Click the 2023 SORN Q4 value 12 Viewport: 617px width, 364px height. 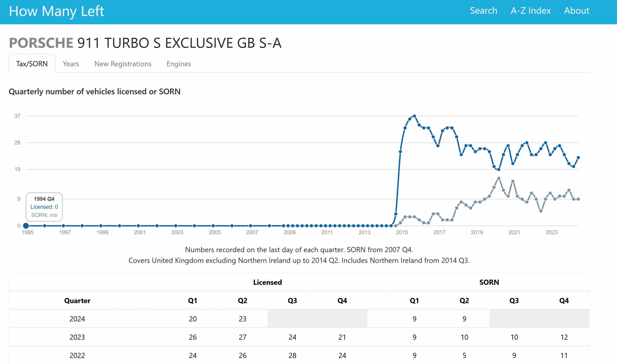tap(564, 337)
